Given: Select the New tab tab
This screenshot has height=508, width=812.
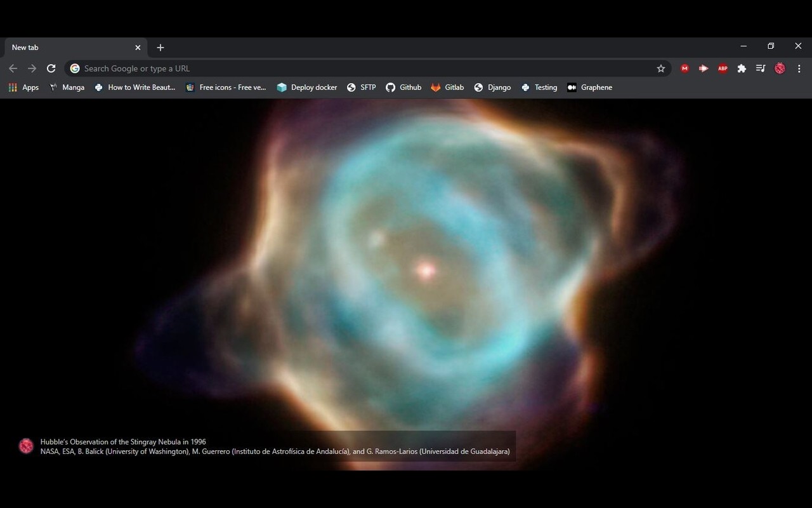Looking at the screenshot, I should pos(76,48).
